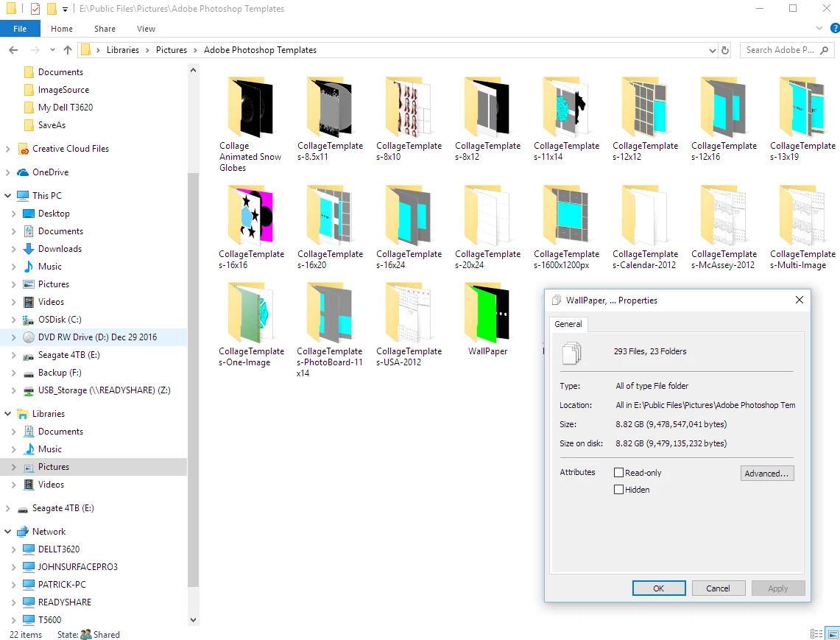Open Quick Access Toolbar customize dropdown

coord(65,9)
